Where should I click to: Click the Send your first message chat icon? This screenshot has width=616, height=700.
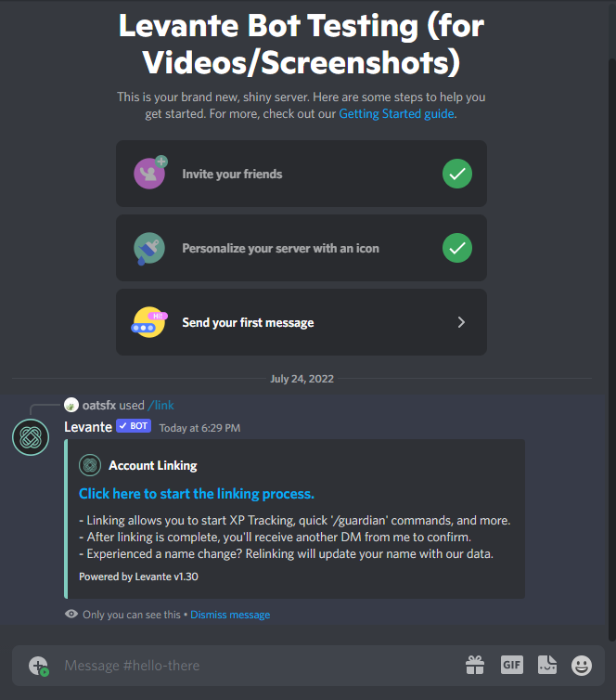tap(149, 322)
